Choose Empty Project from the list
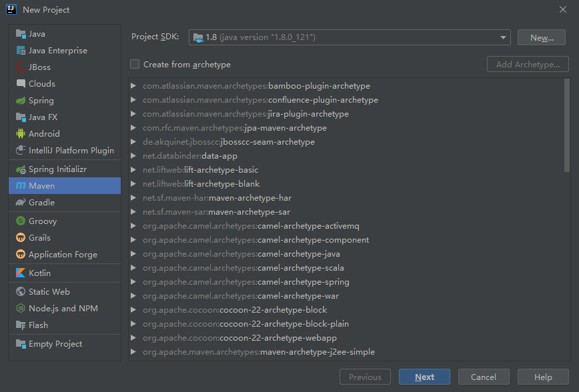 tap(55, 344)
